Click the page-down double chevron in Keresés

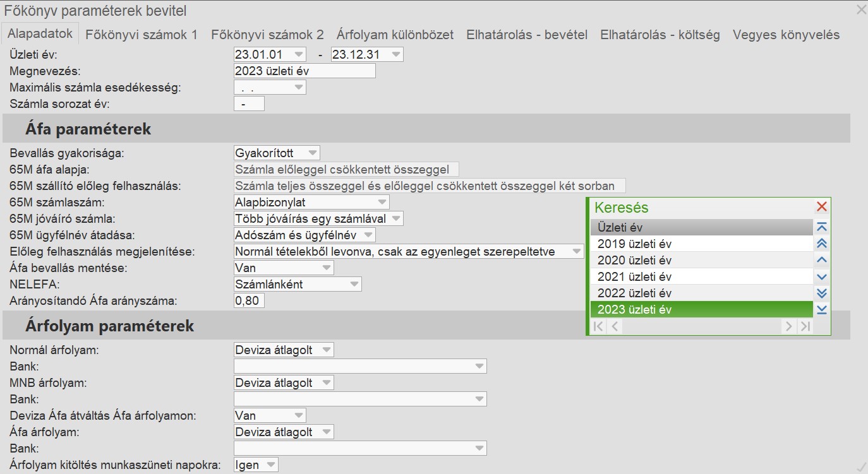[x=821, y=293]
